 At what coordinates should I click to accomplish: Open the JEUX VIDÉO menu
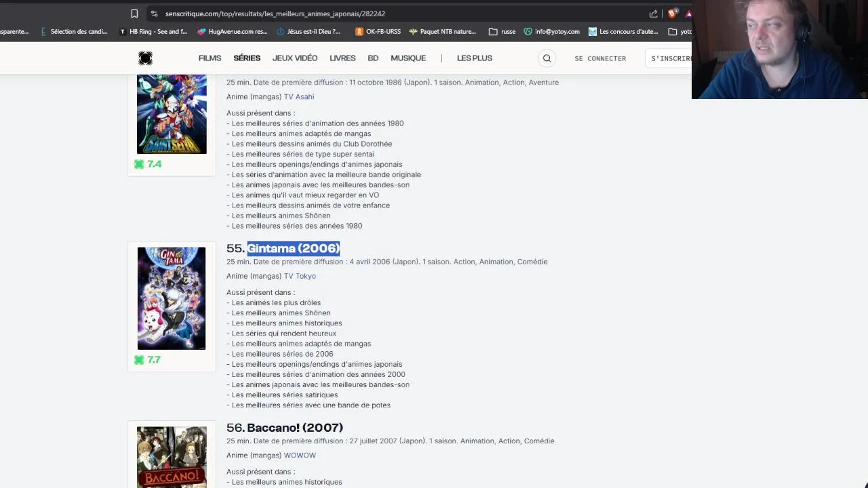(x=295, y=58)
